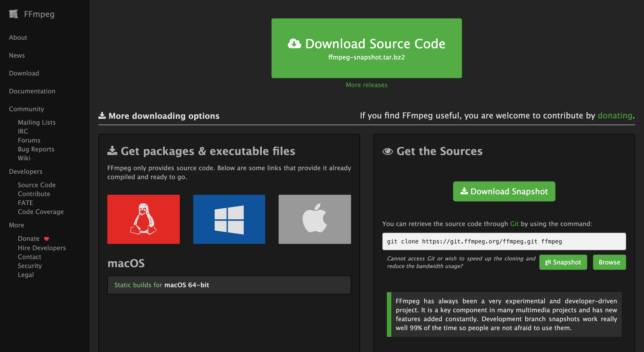This screenshot has width=644, height=352.
Task: Click the FFmpeg logo icon in sidebar
Action: point(13,14)
